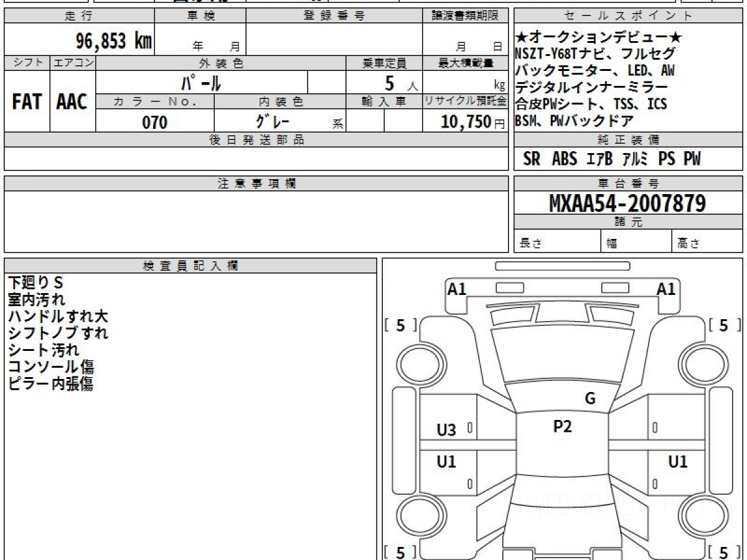Click the カラーNo. header

pyautogui.click(x=155, y=101)
